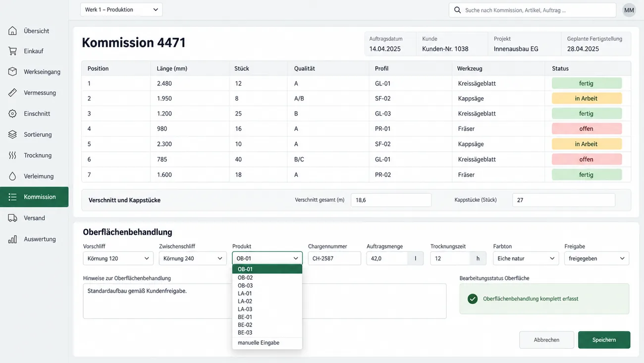Open the Freigabe freigegeben dropdown
This screenshot has width=644, height=363.
(597, 258)
